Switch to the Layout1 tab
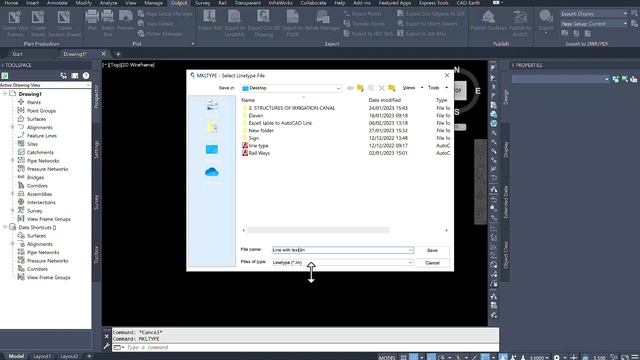 [x=42, y=356]
